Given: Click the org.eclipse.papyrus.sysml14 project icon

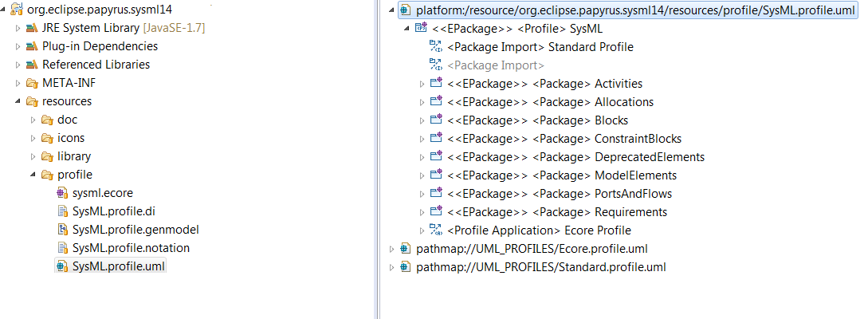Looking at the screenshot, I should 18,10.
